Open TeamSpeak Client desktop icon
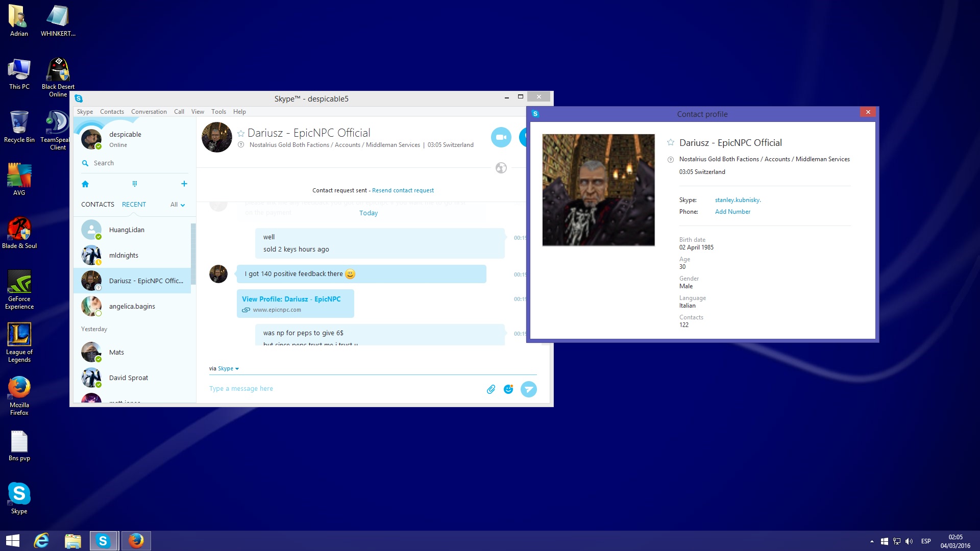980x551 pixels. point(56,130)
